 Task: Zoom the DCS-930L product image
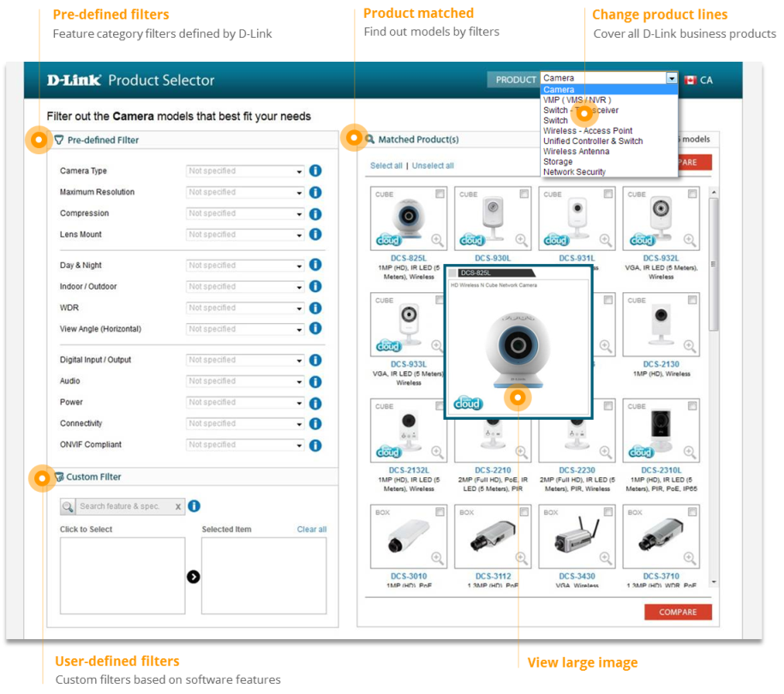tap(522, 240)
